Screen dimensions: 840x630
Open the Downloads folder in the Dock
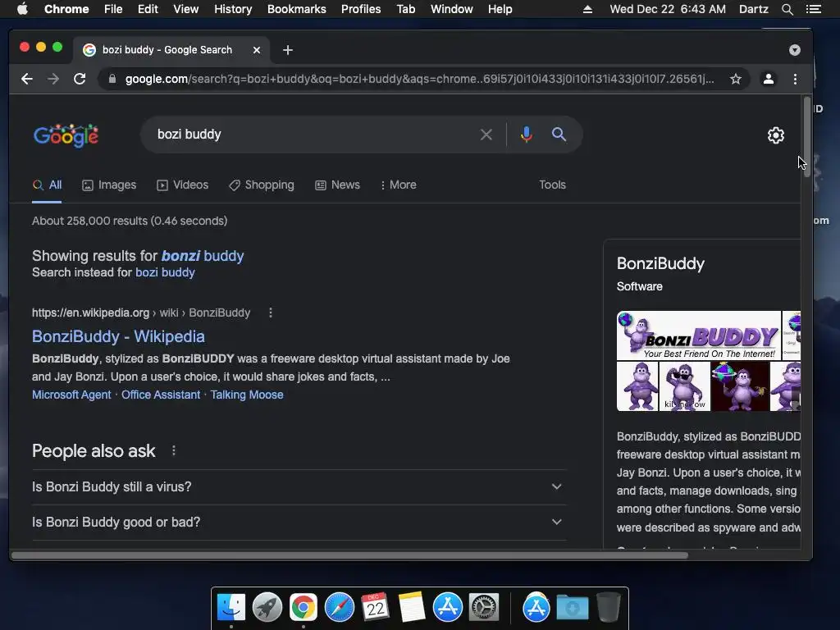coord(572,608)
